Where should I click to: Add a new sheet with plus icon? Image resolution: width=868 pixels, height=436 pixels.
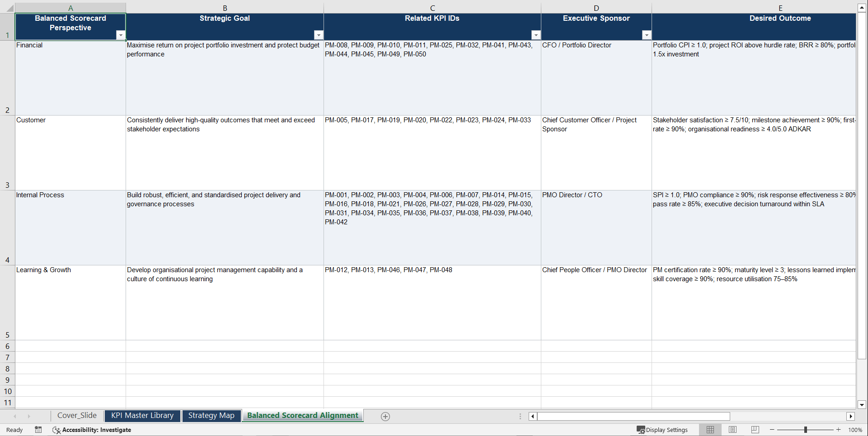[385, 417]
